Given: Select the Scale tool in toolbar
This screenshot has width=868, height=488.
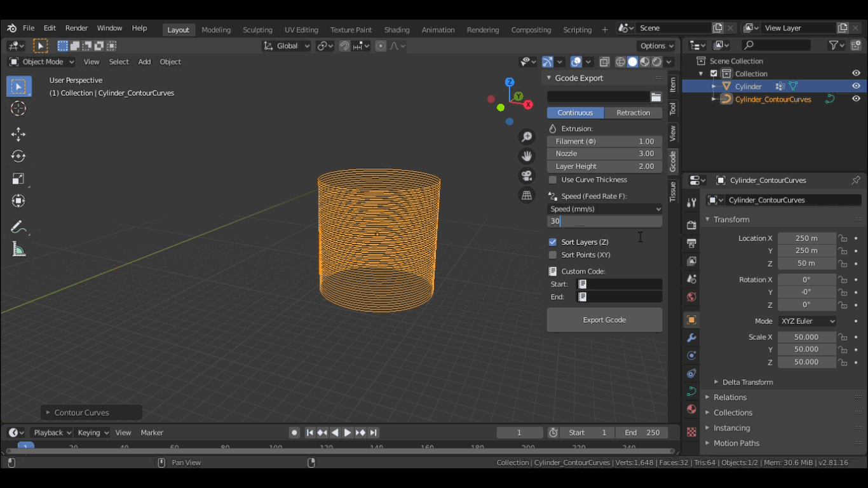Looking at the screenshot, I should pos(18,179).
